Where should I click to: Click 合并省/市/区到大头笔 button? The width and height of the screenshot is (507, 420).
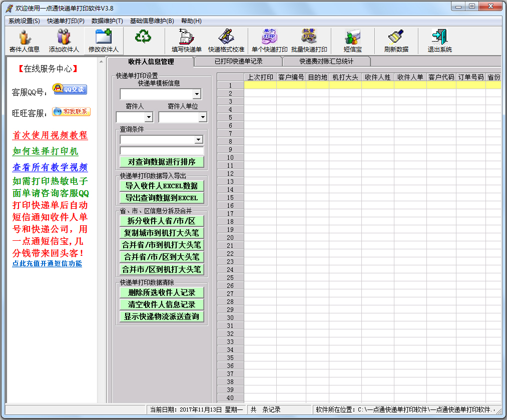click(x=162, y=257)
